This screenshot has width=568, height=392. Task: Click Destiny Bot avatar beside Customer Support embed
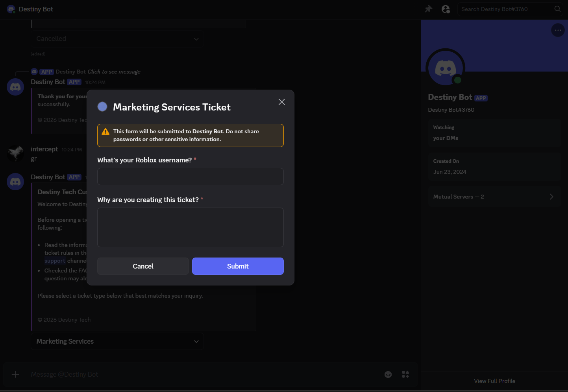click(15, 182)
